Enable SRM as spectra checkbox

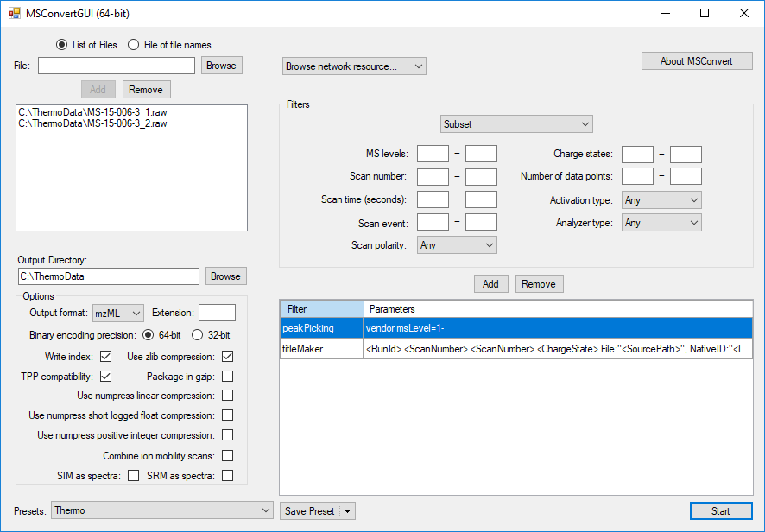tap(227, 475)
